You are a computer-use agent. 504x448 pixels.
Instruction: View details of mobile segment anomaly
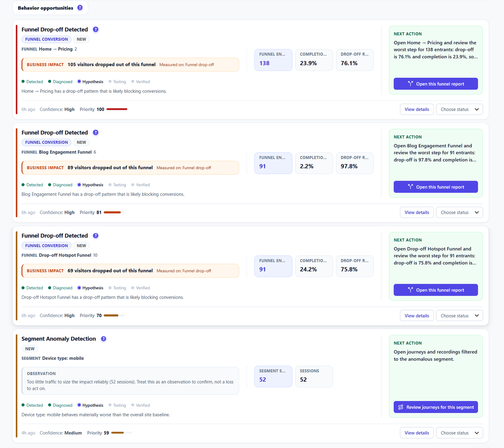[x=417, y=433]
